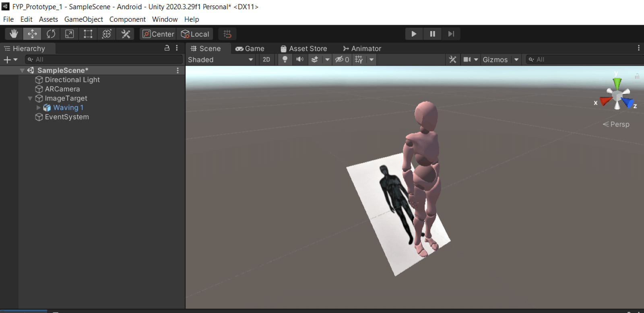Select the Hand tool

[x=14, y=34]
